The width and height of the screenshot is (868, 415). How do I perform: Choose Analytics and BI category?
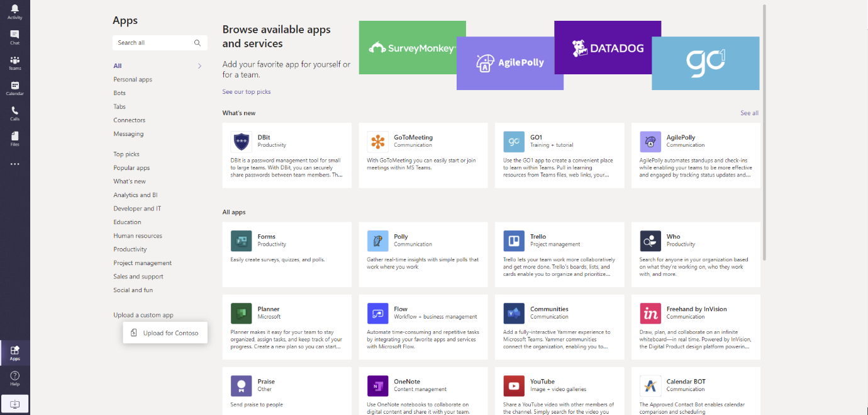click(x=135, y=195)
